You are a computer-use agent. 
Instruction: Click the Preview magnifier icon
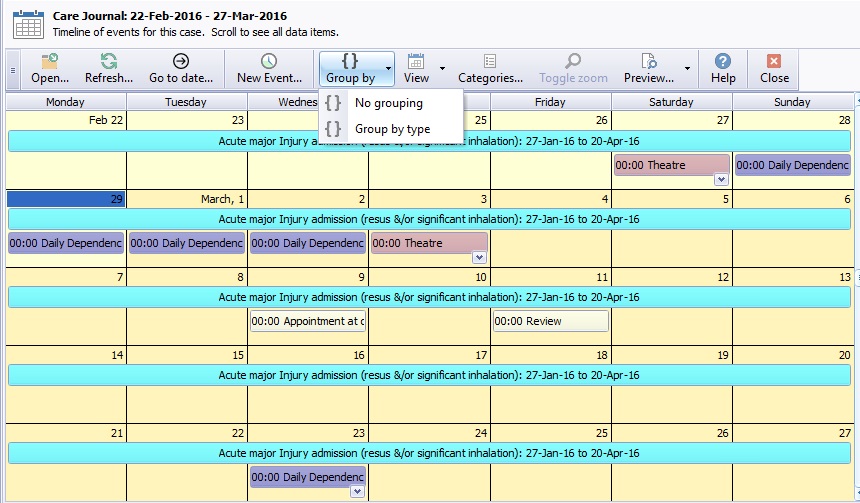click(648, 62)
